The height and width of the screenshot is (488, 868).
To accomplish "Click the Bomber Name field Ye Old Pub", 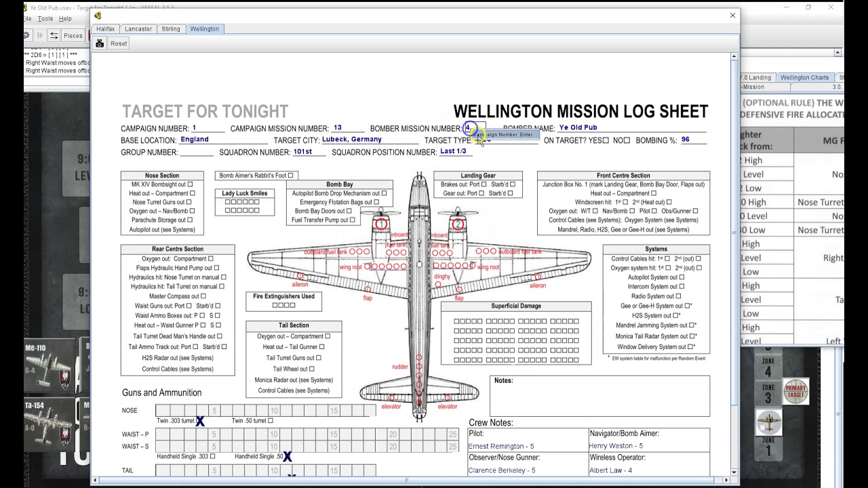I will point(578,127).
